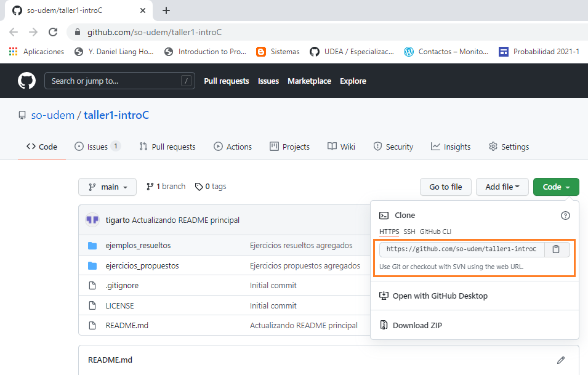Open taller1-introC repository name link
The image size is (588, 375).
point(116,115)
